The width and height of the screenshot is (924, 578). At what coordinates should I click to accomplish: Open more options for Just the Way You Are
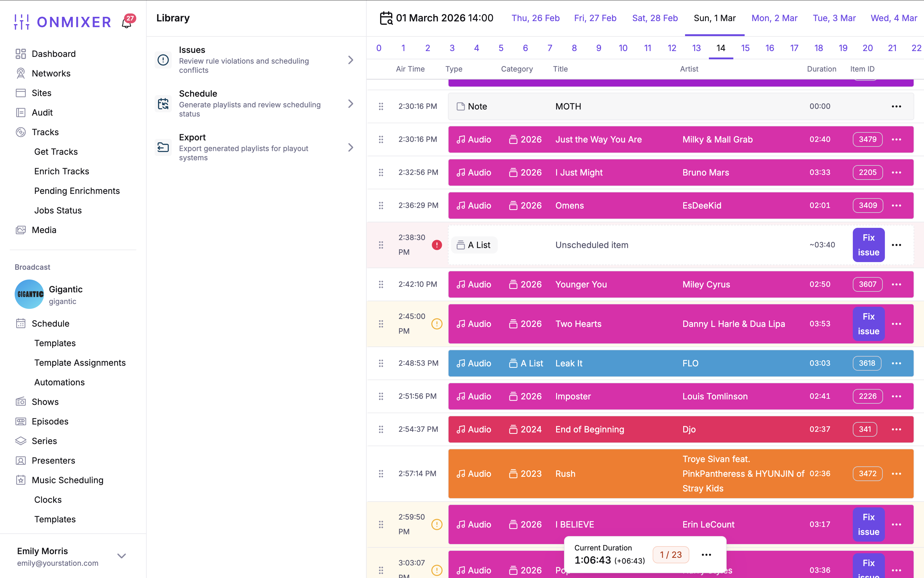pyautogui.click(x=896, y=139)
